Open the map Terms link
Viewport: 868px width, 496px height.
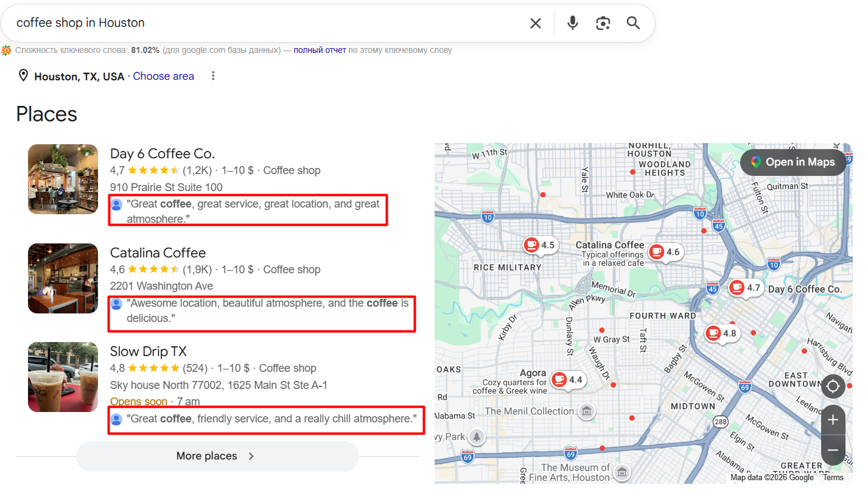click(x=833, y=478)
